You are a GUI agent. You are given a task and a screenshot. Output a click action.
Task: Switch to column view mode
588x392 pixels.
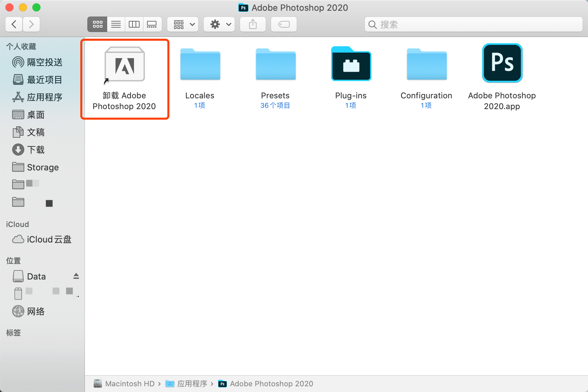[134, 24]
